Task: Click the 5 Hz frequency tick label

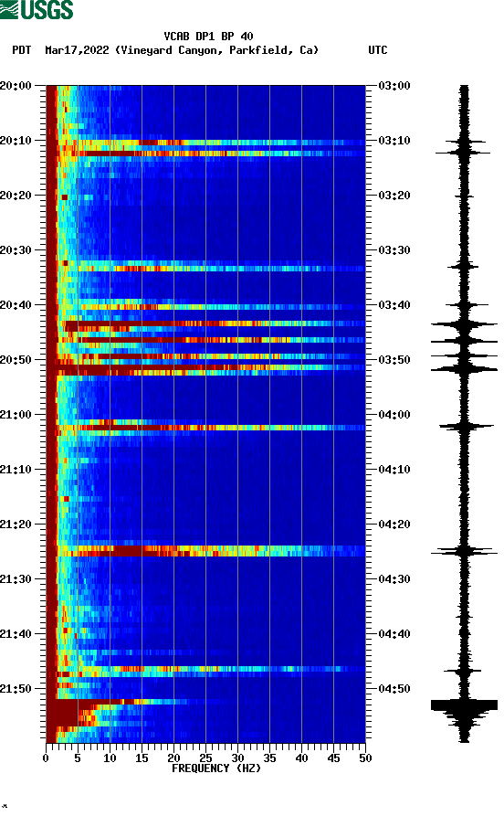Action: (x=78, y=758)
